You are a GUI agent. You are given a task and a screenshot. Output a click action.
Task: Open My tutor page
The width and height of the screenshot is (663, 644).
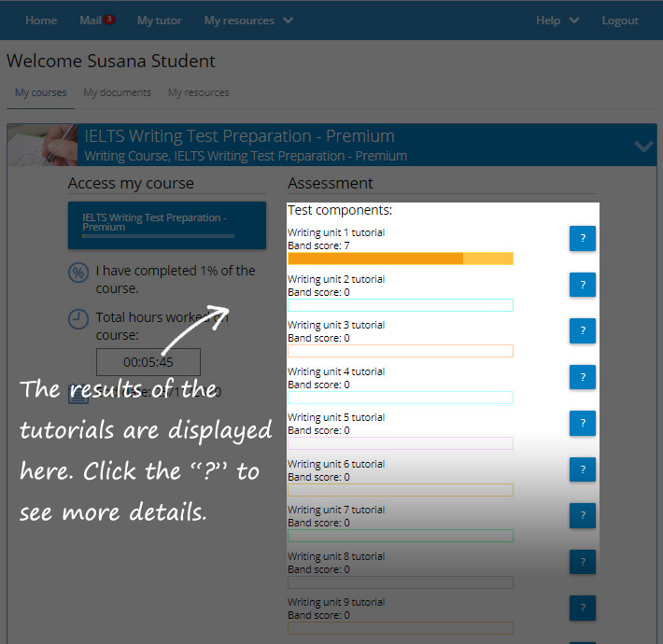click(160, 21)
